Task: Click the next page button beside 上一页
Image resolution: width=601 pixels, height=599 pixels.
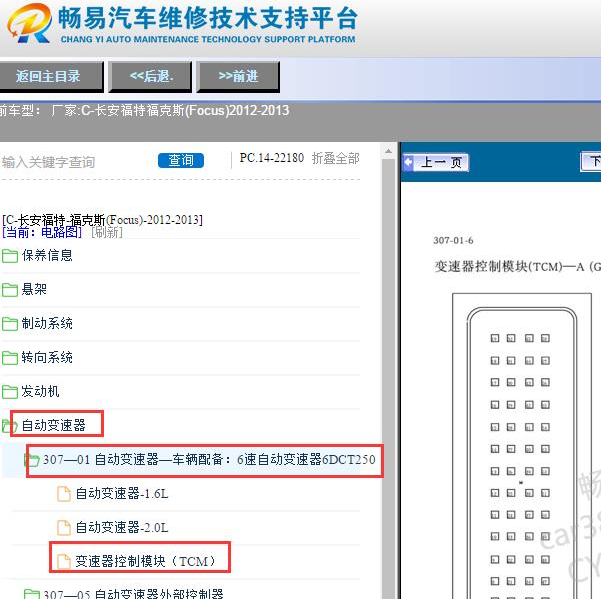Action: 591,161
